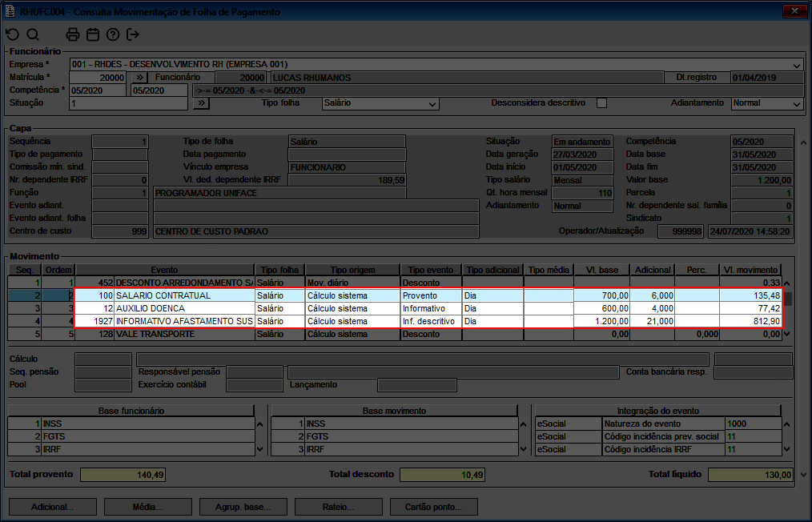Image resolution: width=812 pixels, height=522 pixels.
Task: Click CENTRO DE CUSTO PADRAO field
Action: tap(316, 231)
